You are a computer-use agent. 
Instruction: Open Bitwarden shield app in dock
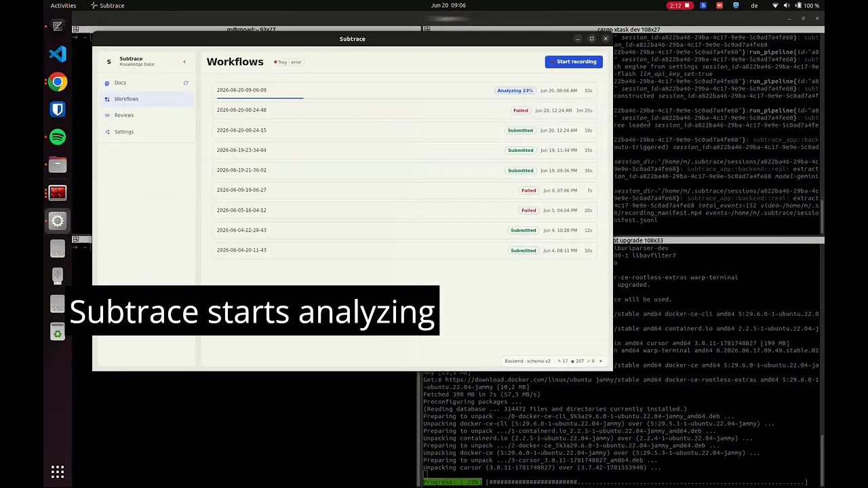tap(58, 109)
